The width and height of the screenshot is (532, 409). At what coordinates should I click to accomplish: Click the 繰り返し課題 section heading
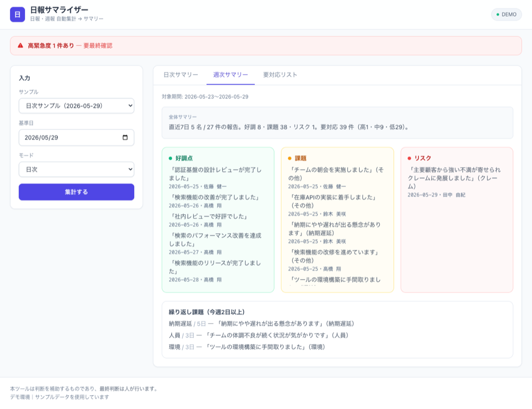207,312
